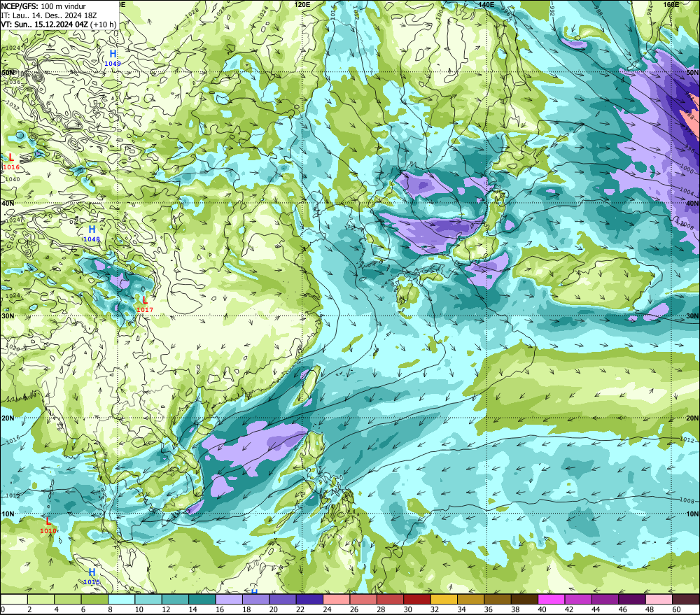The width and height of the screenshot is (700, 615).
Task: Select the 'IT: Lau.. 14. Des.. 2024 18Z' line
Action: coord(49,15)
